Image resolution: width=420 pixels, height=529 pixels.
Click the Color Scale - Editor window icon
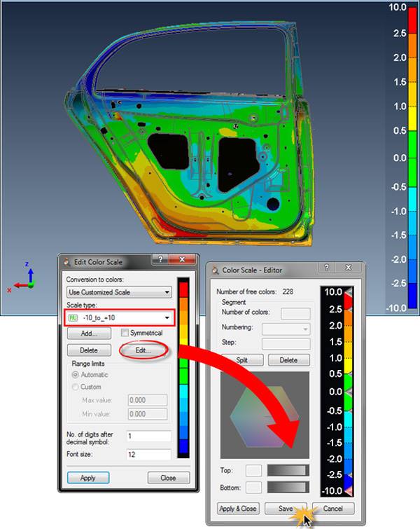click(215, 270)
